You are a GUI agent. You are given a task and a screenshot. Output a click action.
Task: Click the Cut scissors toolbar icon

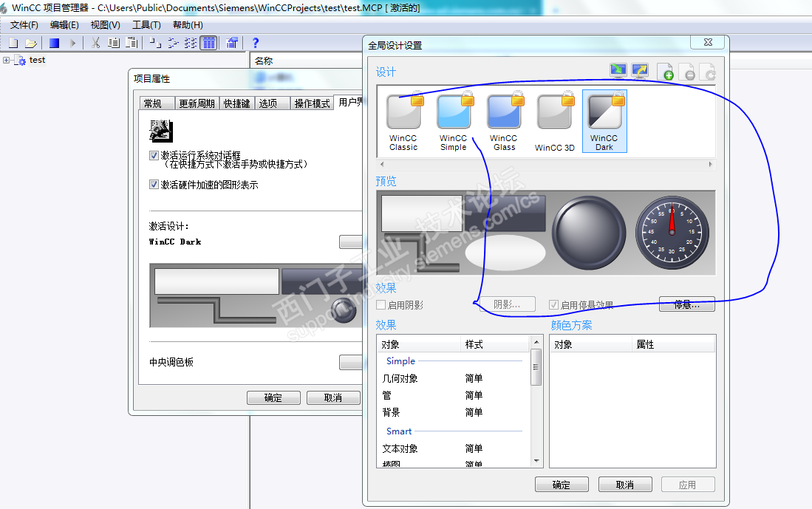[96, 43]
